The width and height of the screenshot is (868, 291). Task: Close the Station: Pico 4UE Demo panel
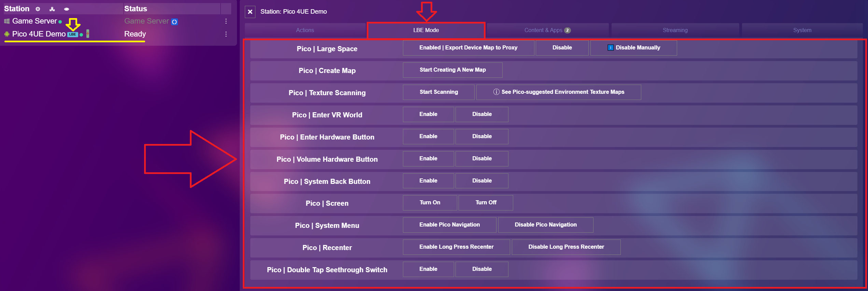pos(250,12)
